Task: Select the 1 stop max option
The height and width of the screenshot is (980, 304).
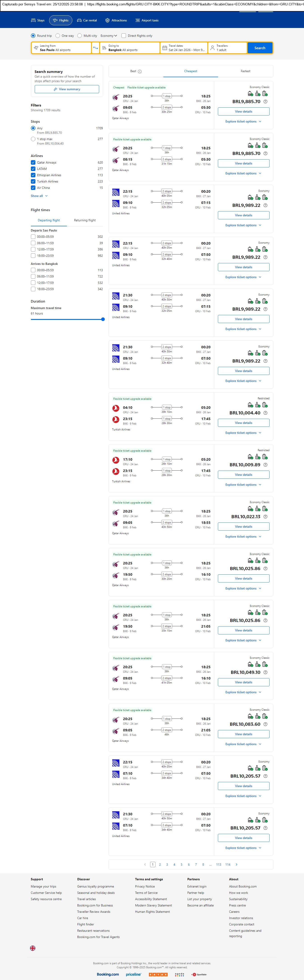Action: pos(33,139)
